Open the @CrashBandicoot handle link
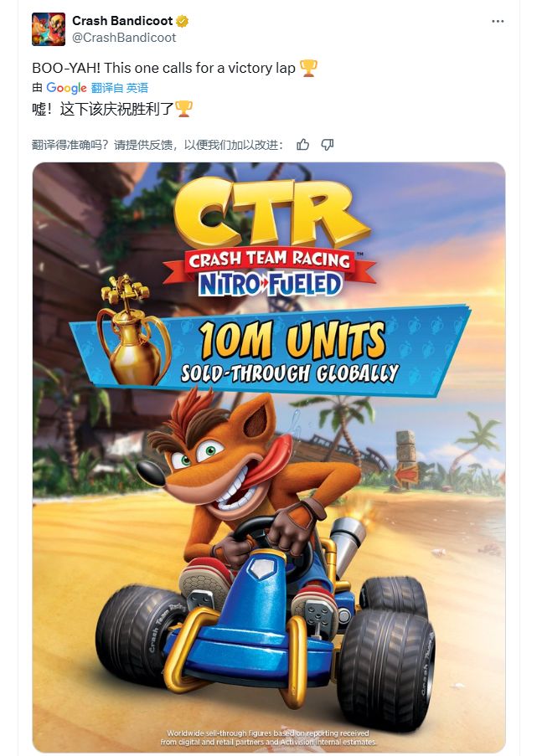Viewport: 542px width, 756px height. [x=124, y=37]
